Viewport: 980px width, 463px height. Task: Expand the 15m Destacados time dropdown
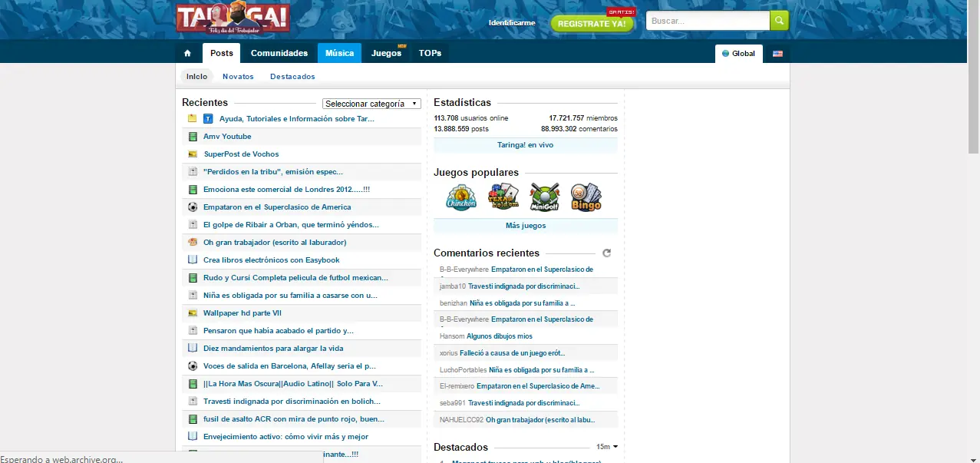point(607,447)
